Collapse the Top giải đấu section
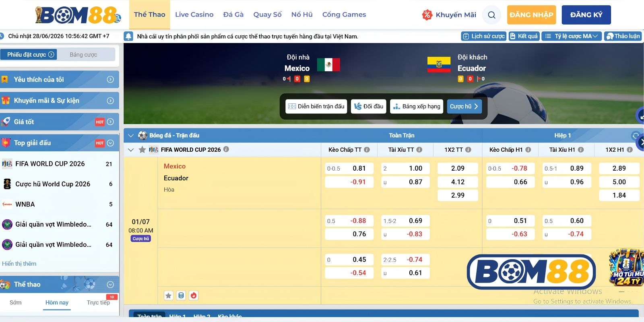 pos(110,143)
